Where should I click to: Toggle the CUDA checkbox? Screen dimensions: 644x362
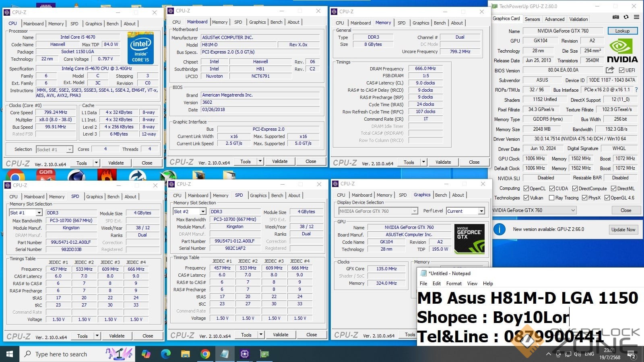[552, 188]
